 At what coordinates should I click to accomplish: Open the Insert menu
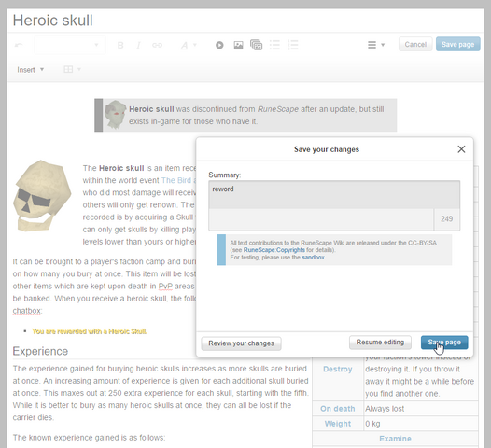tap(31, 69)
